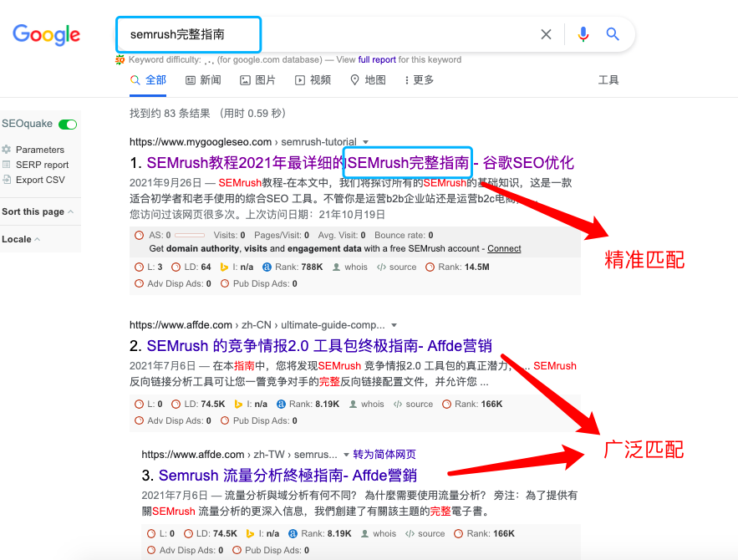The width and height of the screenshot is (738, 560).
Task: View source for the third result
Action: tap(425, 533)
